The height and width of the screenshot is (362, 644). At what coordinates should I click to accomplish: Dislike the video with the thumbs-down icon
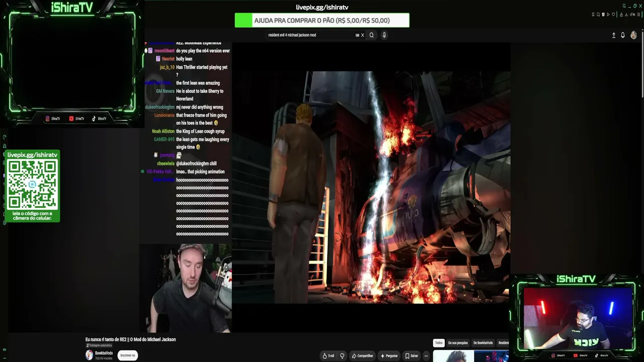pyautogui.click(x=342, y=356)
